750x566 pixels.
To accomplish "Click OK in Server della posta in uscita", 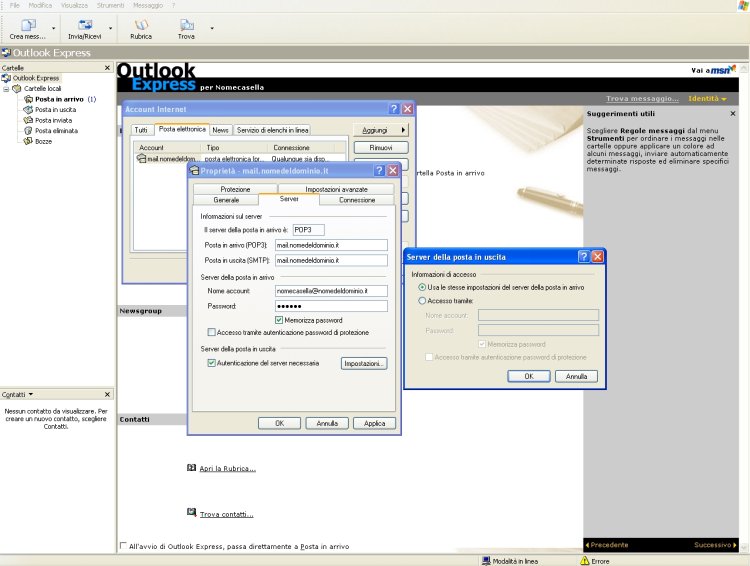I will (529, 377).
